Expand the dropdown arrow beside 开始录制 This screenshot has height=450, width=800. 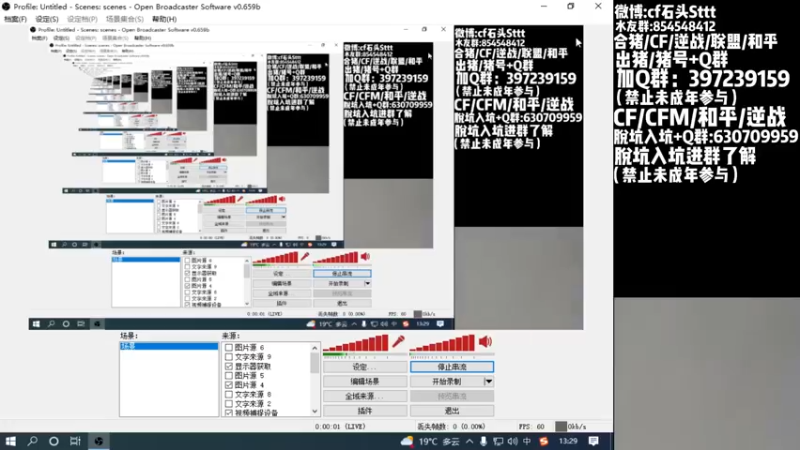tap(488, 381)
